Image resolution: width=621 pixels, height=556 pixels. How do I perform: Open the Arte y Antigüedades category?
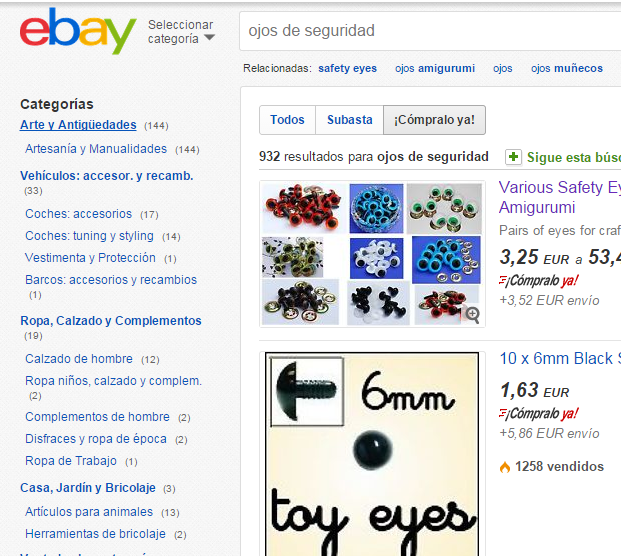[78, 125]
